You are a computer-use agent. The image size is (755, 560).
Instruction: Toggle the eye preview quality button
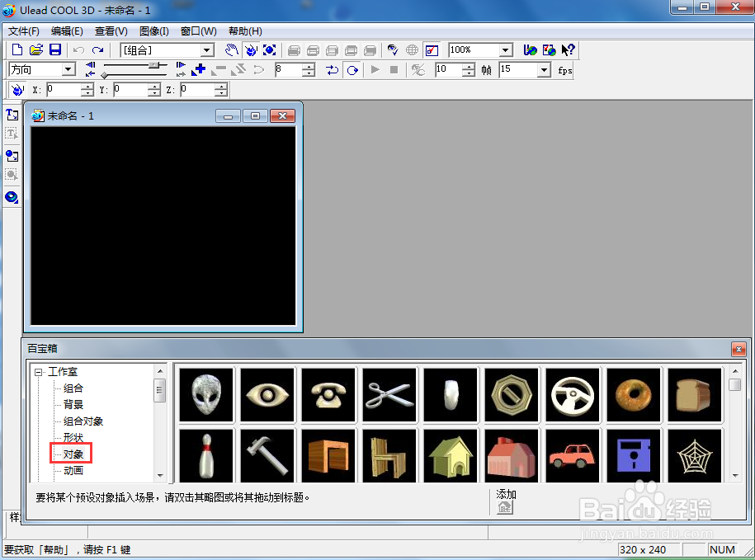393,49
